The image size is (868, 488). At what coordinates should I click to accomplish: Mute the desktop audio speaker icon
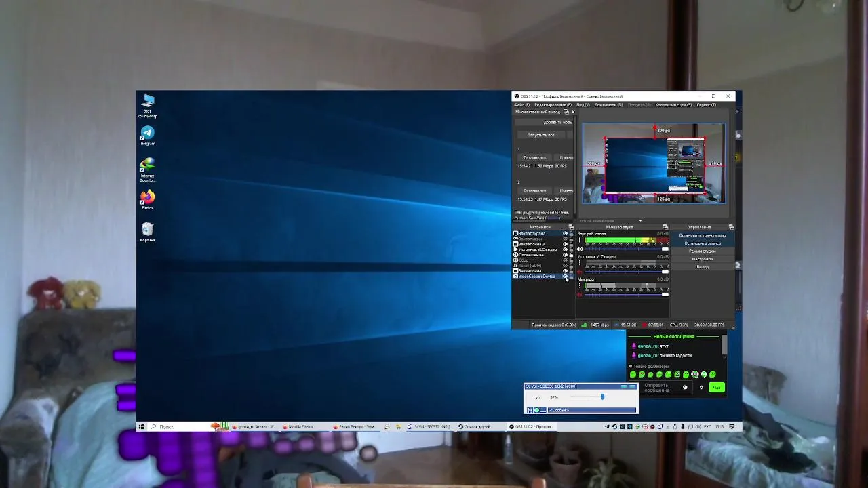(x=580, y=249)
